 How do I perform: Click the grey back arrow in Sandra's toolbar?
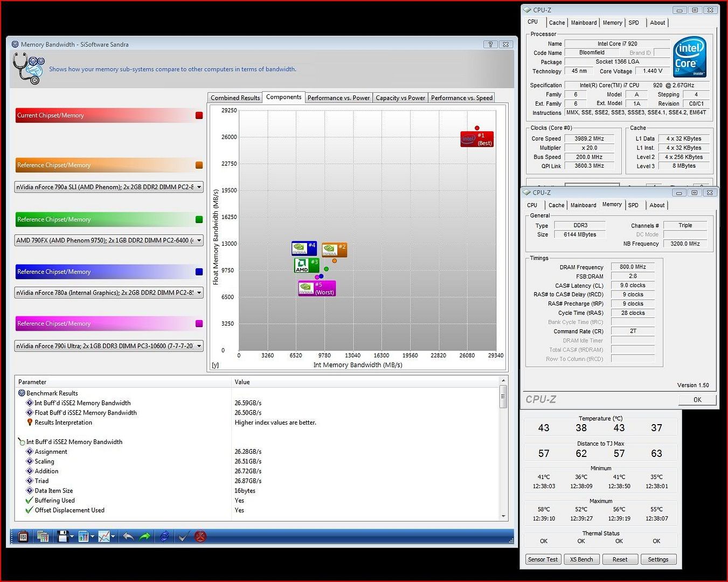tap(128, 536)
